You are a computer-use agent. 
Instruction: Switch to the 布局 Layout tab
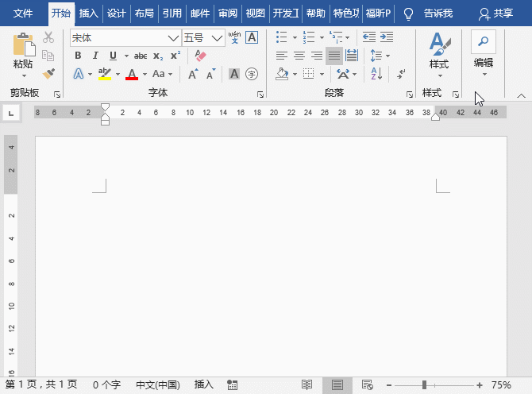(x=145, y=14)
